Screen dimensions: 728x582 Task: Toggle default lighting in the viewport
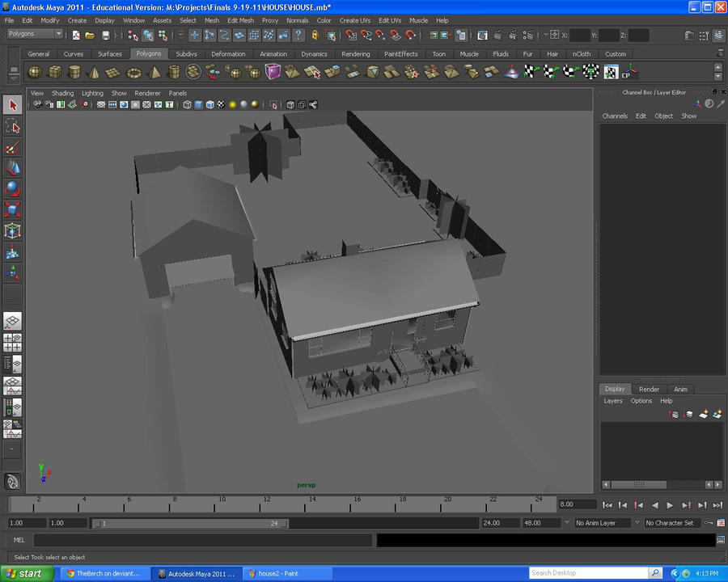click(231, 103)
